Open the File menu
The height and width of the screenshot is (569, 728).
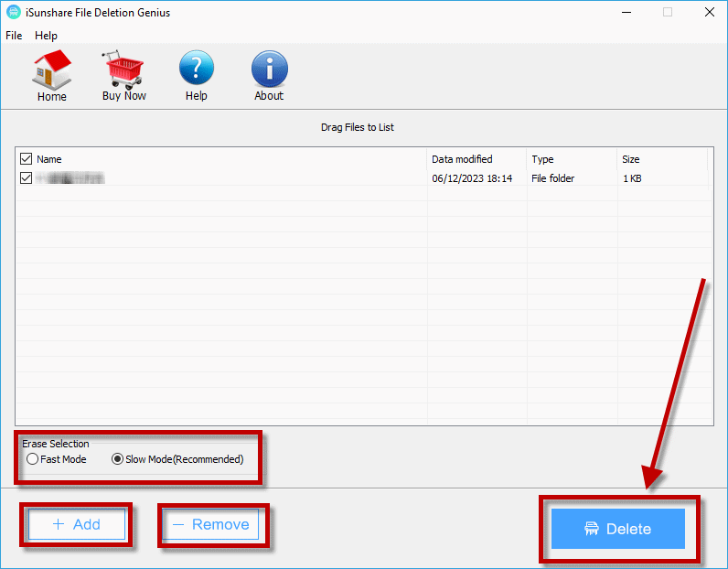14,36
